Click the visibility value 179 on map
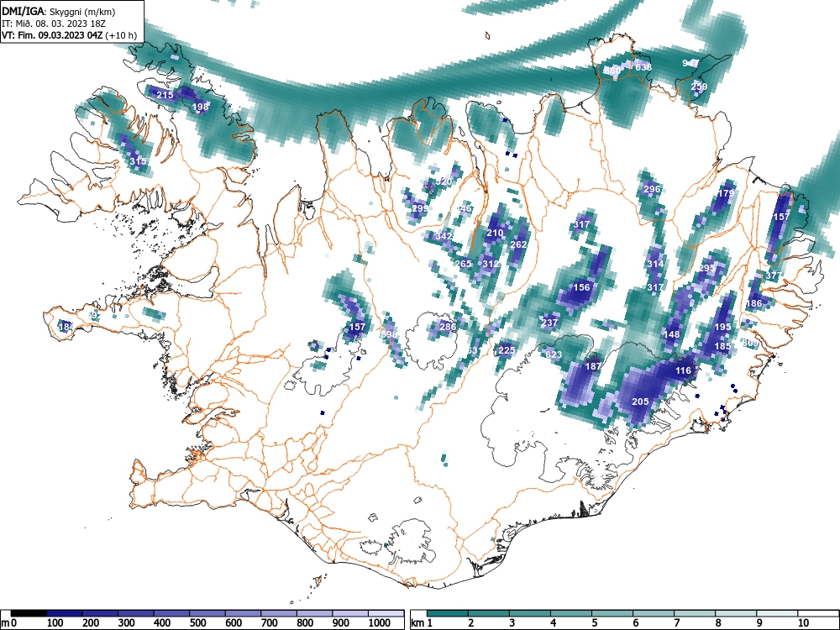This screenshot has height=630, width=840. [726, 193]
